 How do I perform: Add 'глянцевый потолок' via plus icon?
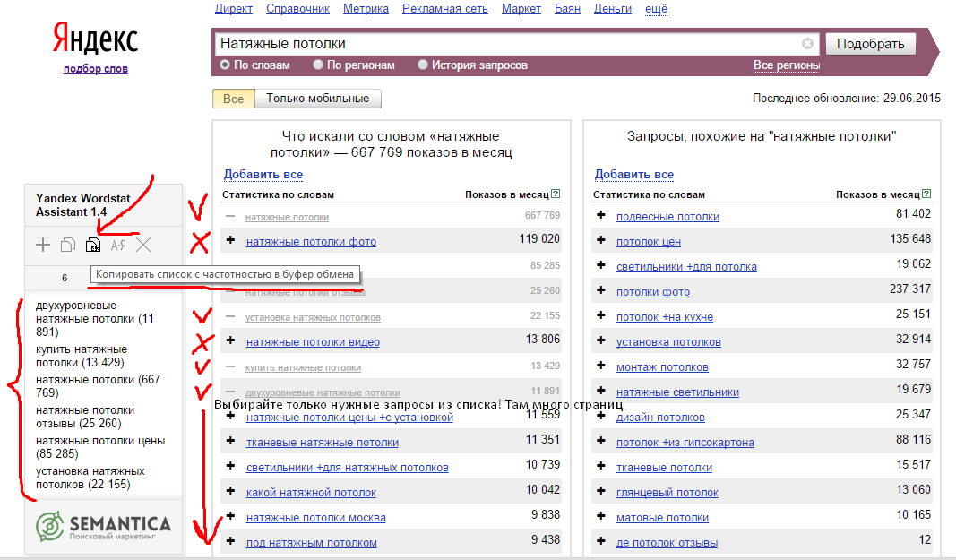(601, 491)
